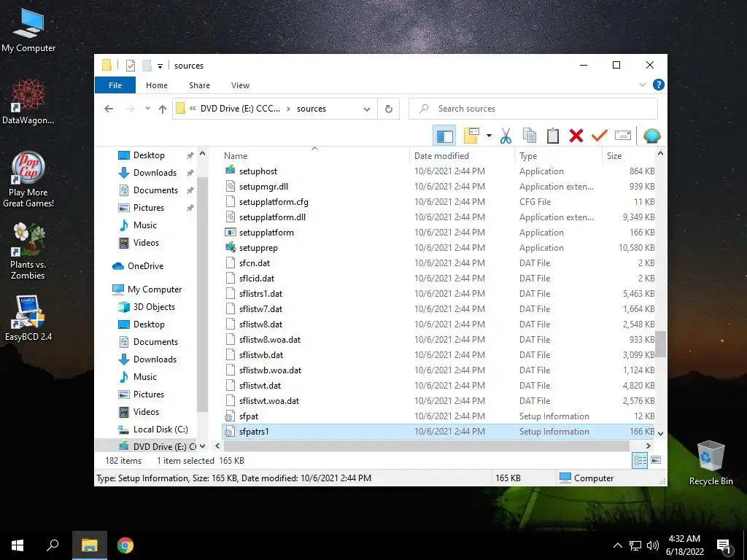Open the Share ribbon tab
The width and height of the screenshot is (747, 560).
coord(199,85)
